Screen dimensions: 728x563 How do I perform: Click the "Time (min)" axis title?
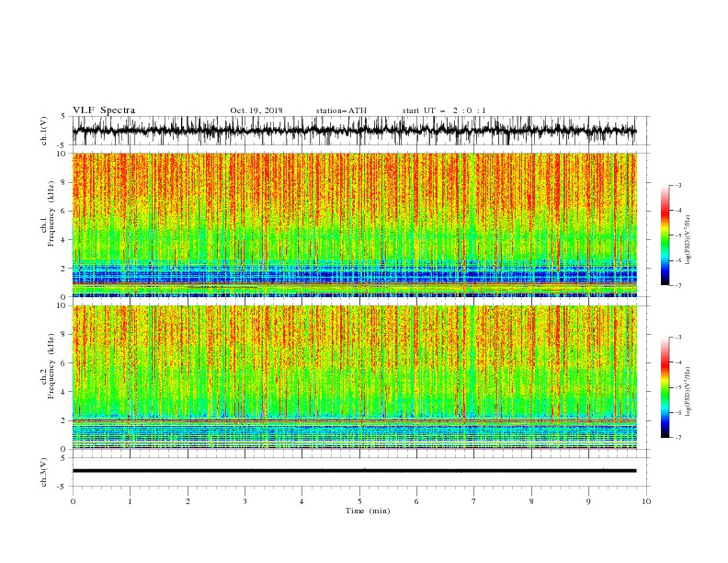(368, 511)
